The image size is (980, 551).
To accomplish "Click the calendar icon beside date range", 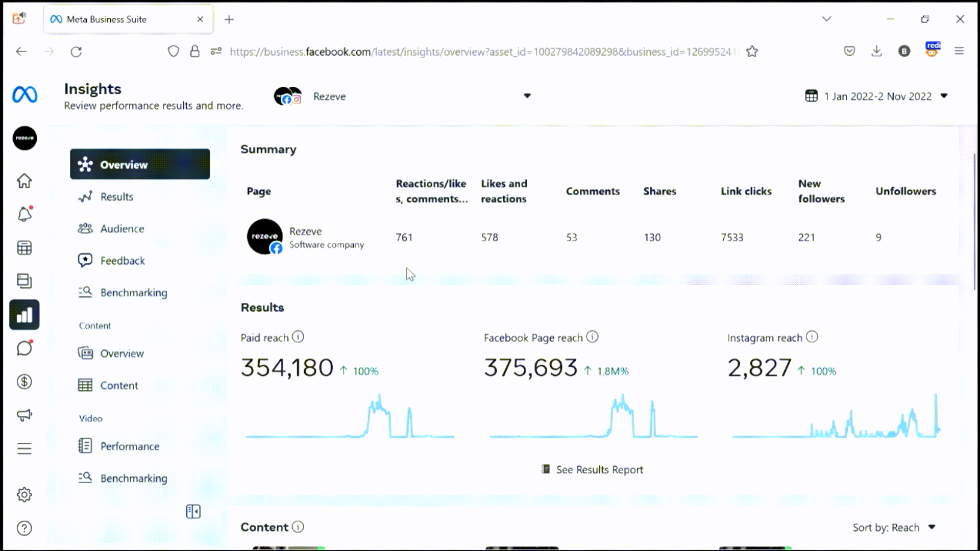I will point(811,96).
